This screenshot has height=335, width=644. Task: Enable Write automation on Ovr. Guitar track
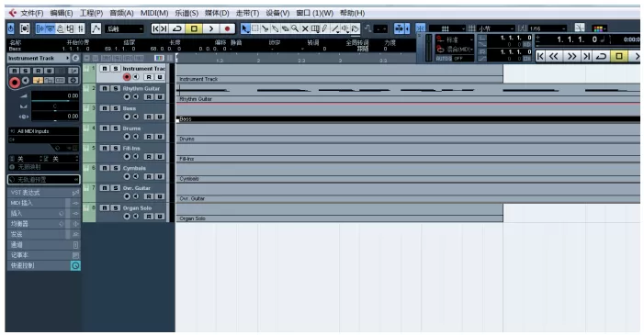pos(160,196)
